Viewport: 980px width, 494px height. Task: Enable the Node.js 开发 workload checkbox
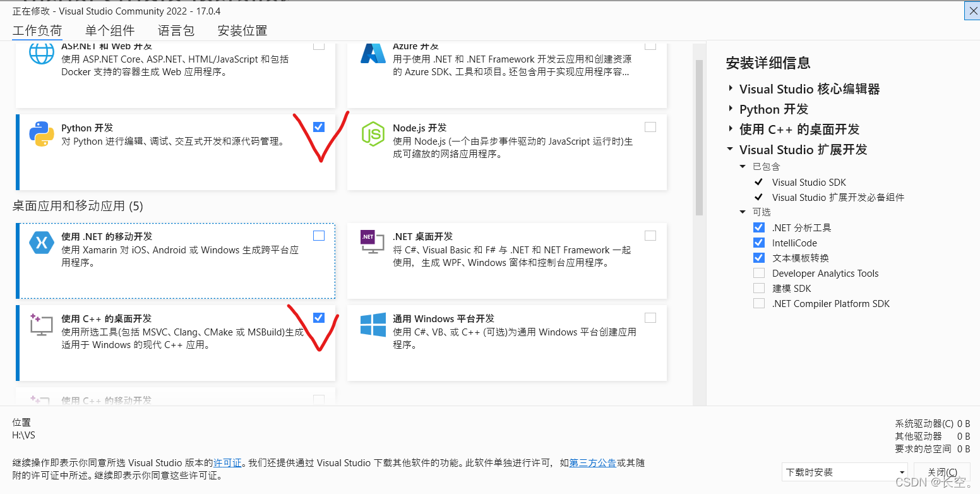tap(650, 126)
